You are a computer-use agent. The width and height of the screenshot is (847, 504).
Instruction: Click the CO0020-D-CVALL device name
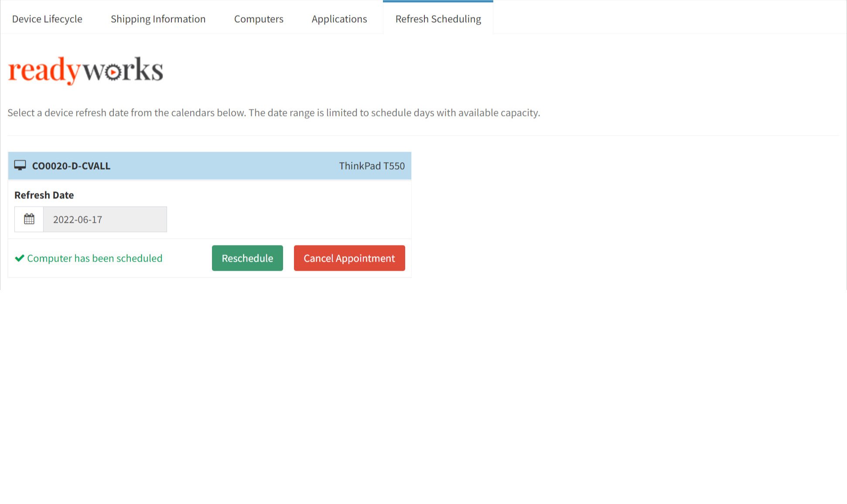click(x=71, y=166)
